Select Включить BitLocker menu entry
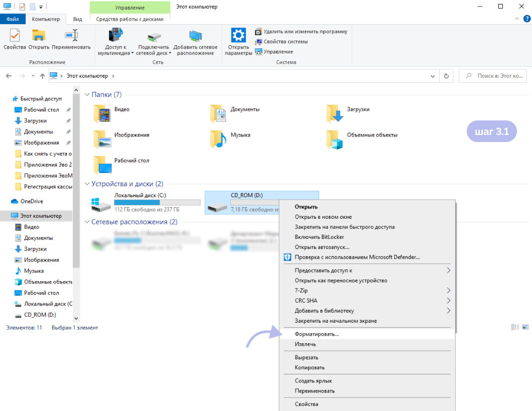This screenshot has height=411, width=532. coord(366,237)
